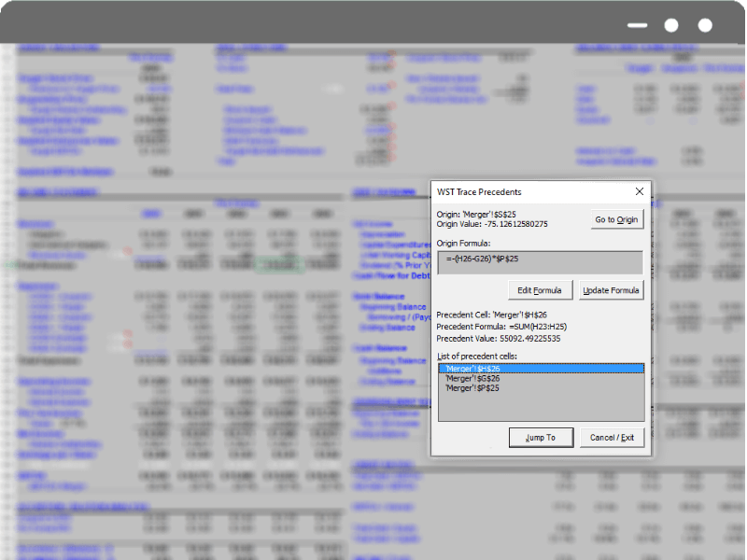
Task: Click the middle circular window control icon
Action: [671, 25]
